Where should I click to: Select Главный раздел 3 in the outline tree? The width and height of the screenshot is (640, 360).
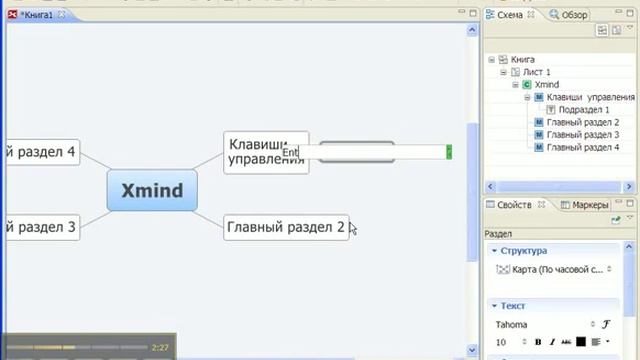point(583,135)
